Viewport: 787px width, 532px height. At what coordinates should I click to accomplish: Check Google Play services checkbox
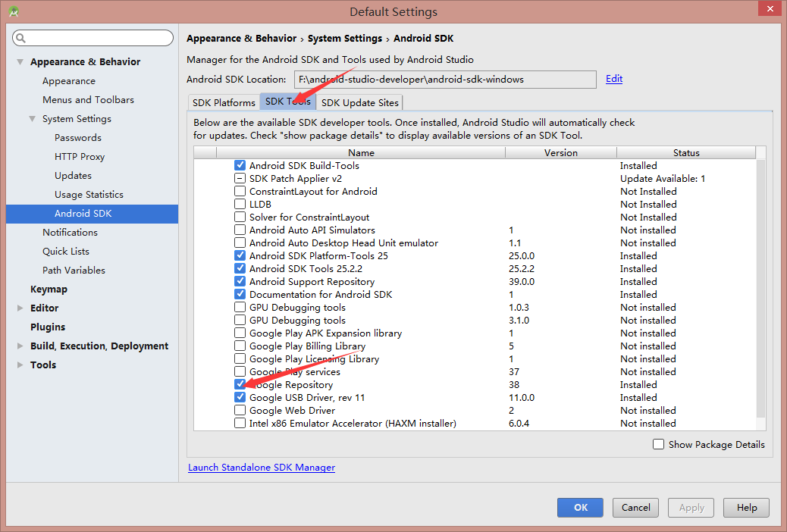[x=240, y=371]
